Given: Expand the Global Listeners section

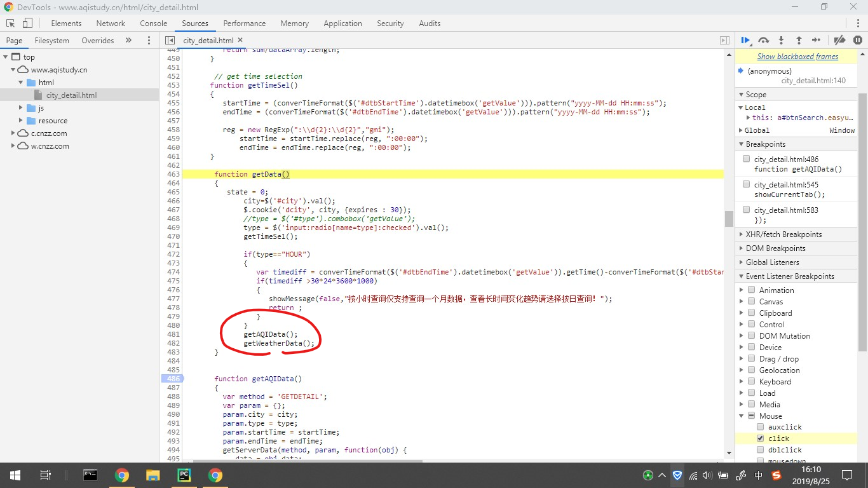Looking at the screenshot, I should click(796, 262).
